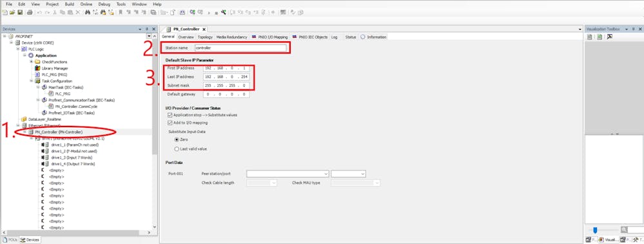The image size is (644, 244).
Task: Switch to the Log tab
Action: click(x=335, y=37)
